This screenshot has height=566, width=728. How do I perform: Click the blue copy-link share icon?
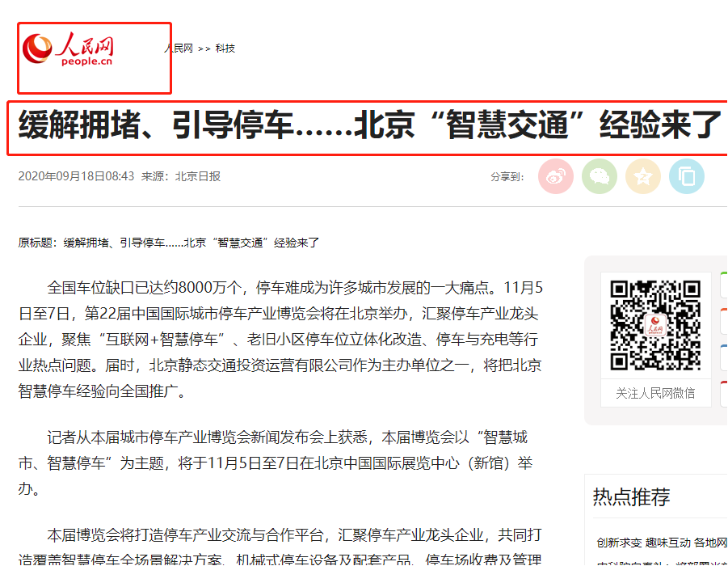tap(686, 176)
